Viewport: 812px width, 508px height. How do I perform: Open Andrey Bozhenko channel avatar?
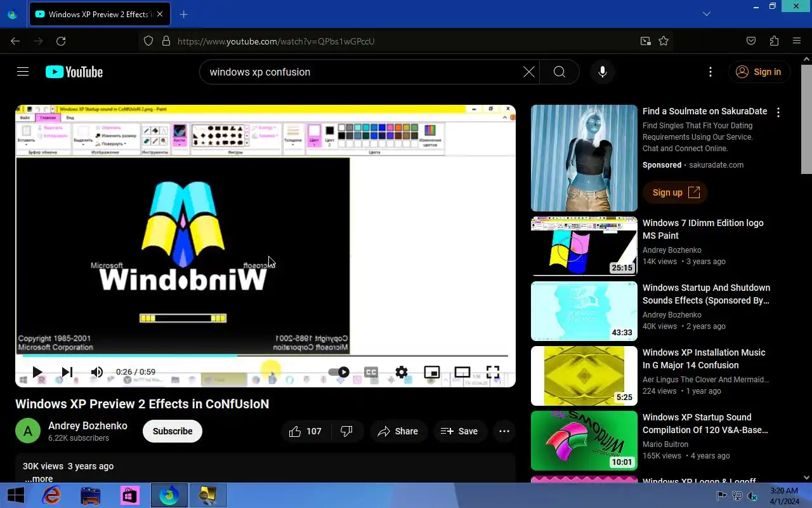[x=28, y=431]
